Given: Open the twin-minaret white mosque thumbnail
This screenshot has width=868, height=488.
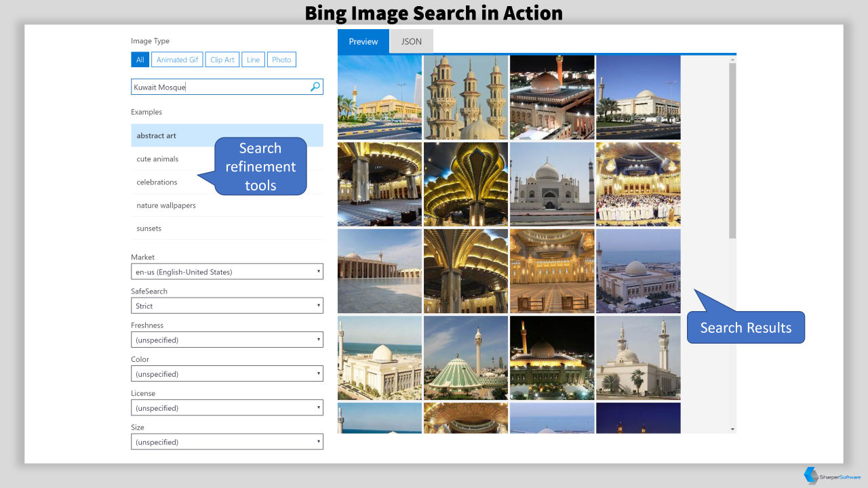Looking at the screenshot, I should 638,358.
